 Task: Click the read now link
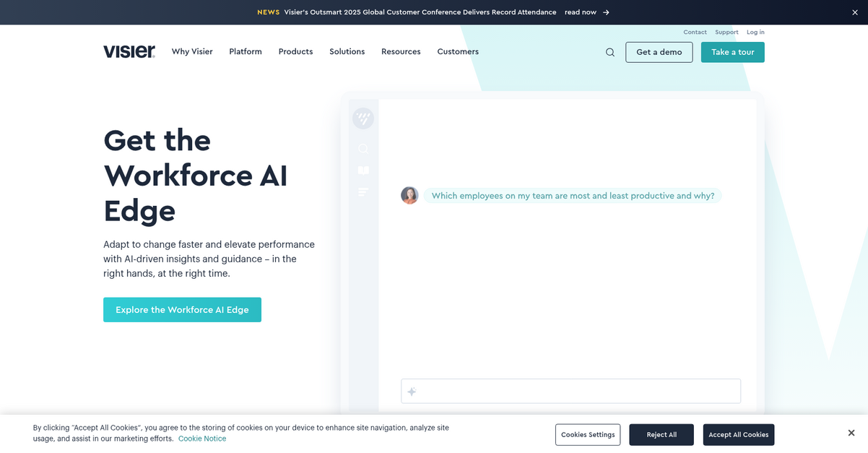pos(581,12)
